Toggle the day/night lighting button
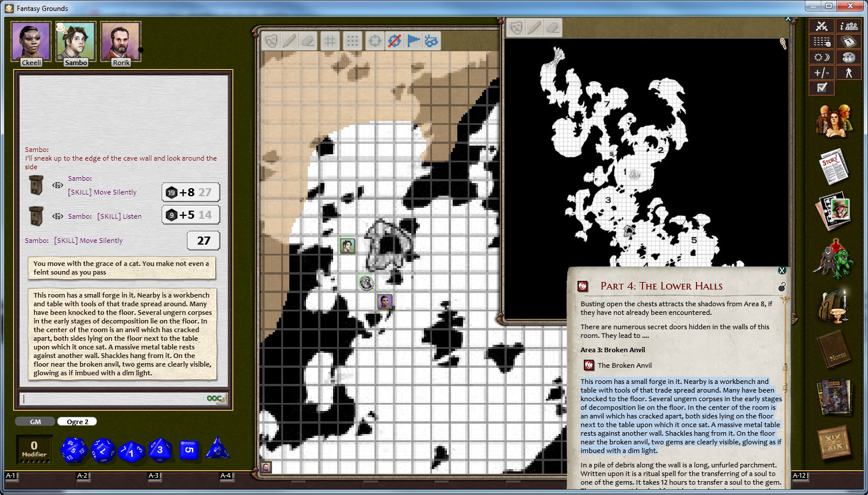 821,57
